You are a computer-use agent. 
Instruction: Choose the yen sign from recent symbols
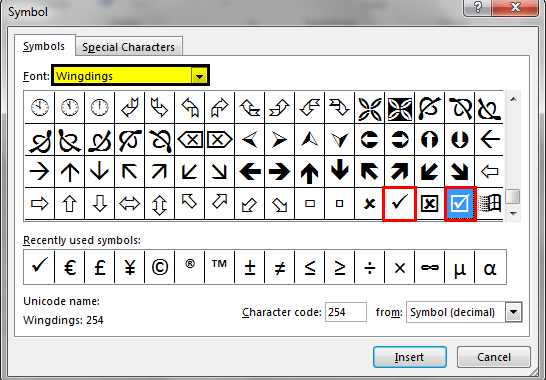pyautogui.click(x=130, y=267)
